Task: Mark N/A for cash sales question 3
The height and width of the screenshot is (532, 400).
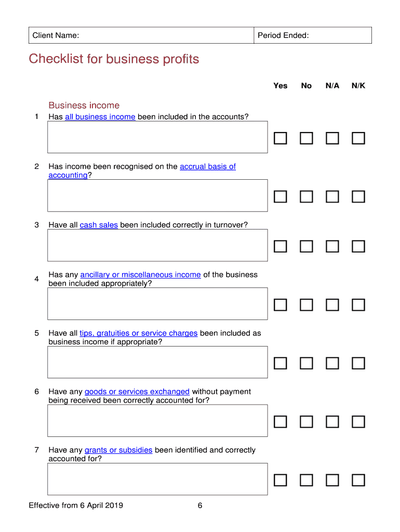Action: click(332, 246)
